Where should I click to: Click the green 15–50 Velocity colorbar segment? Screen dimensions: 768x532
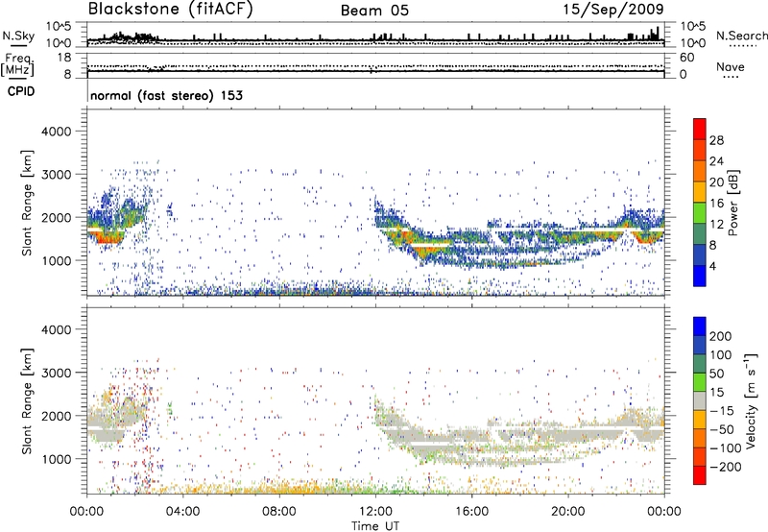700,382
